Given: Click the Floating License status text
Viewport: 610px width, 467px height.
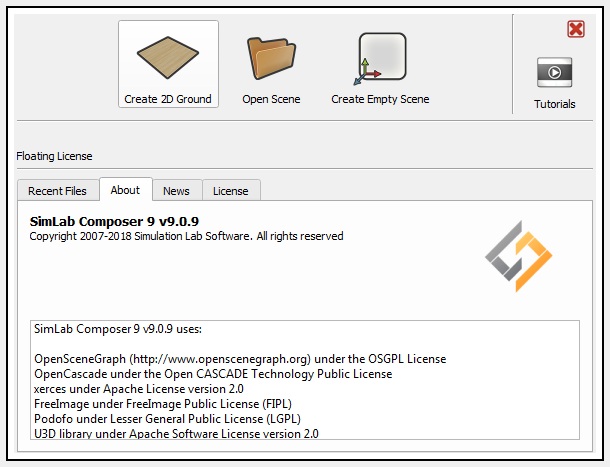Looking at the screenshot, I should [54, 157].
